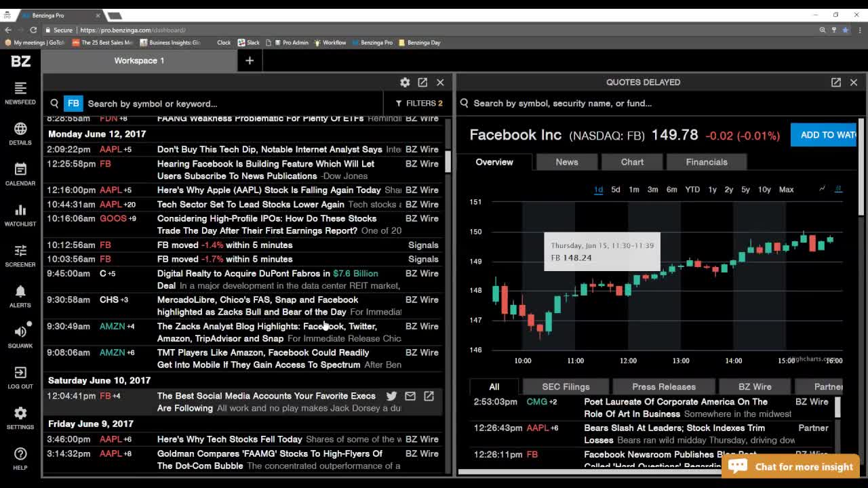
Task: Click AAPL ticker at 2:09:22pm row
Action: coord(111,149)
